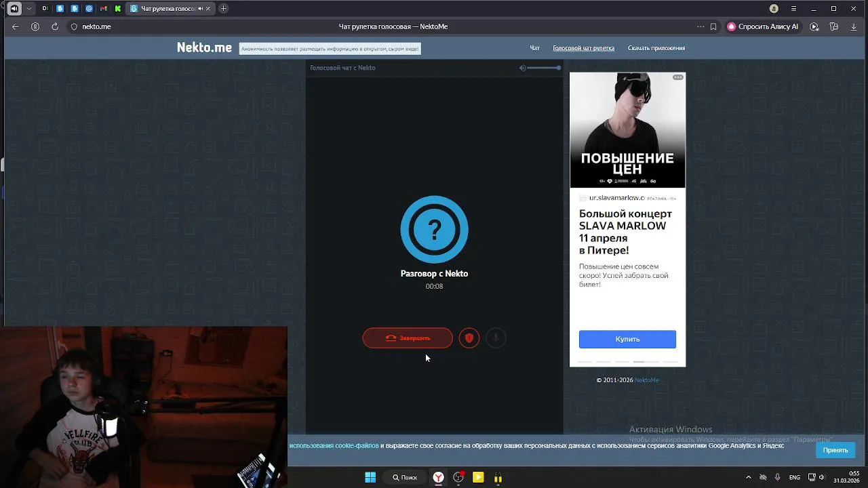Open the Yandex home page button
868x488 pixels.
point(35,26)
